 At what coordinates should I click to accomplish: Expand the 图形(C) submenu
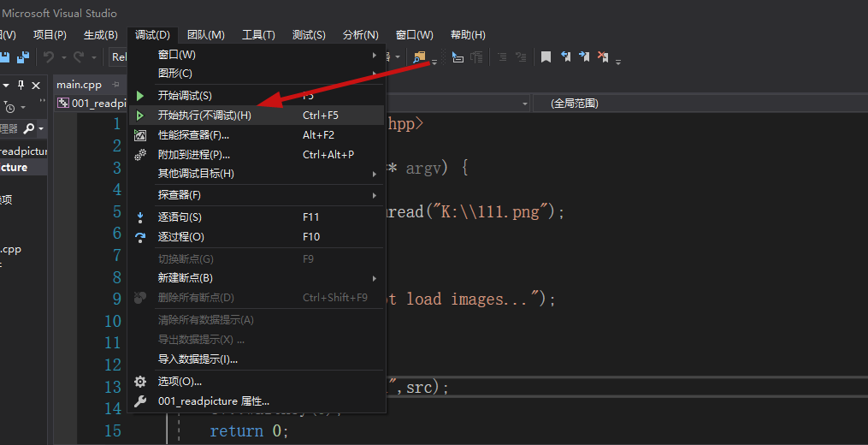pos(257,73)
